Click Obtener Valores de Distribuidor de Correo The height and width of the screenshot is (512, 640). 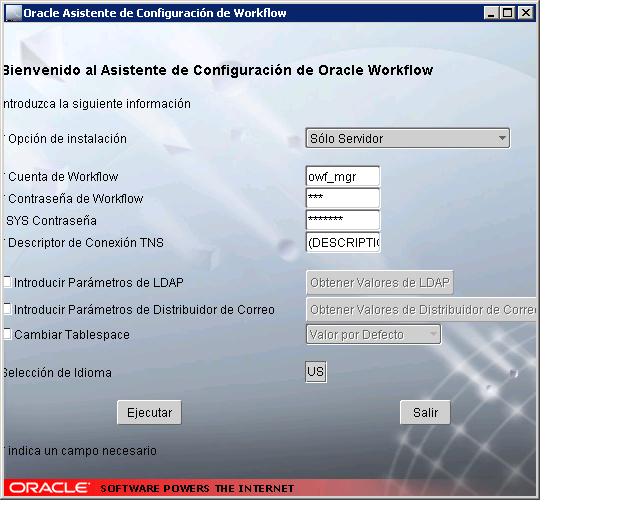(421, 309)
